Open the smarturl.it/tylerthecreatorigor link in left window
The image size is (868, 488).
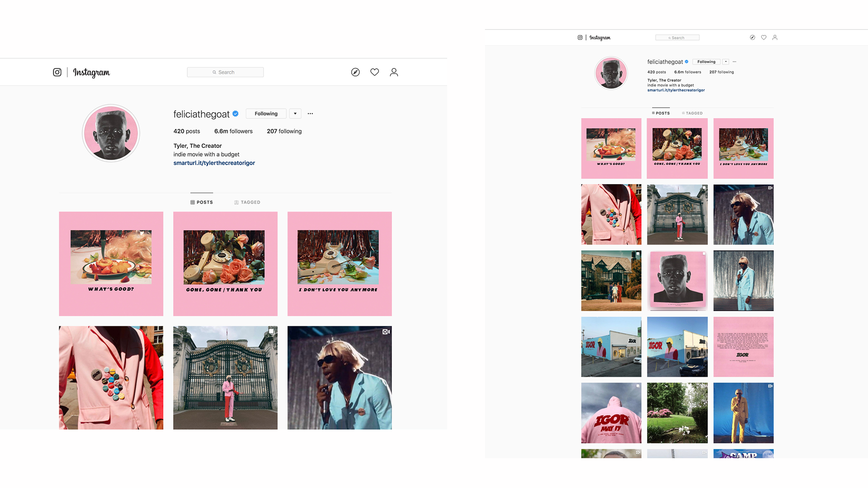point(214,163)
